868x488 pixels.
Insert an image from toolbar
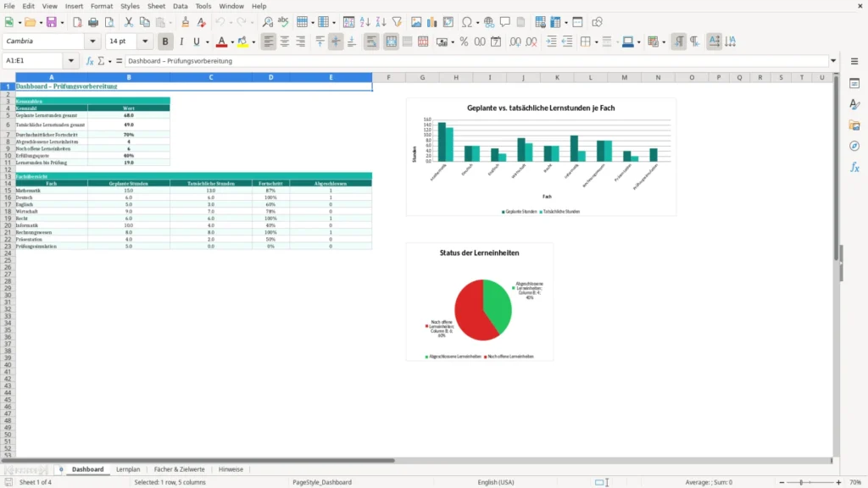416,22
